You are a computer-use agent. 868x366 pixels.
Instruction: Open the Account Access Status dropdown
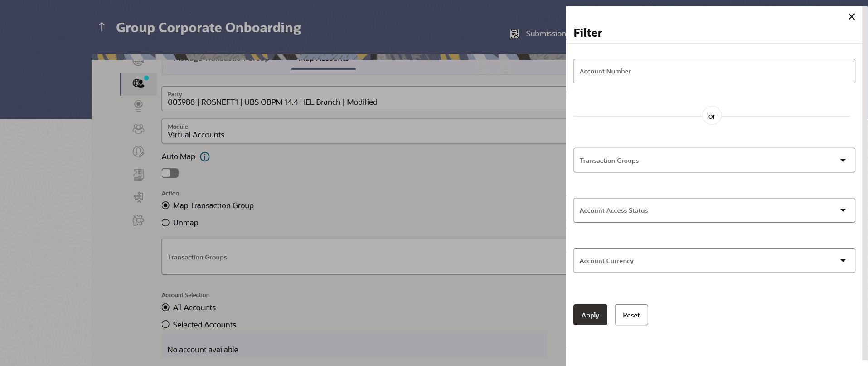pos(714,210)
